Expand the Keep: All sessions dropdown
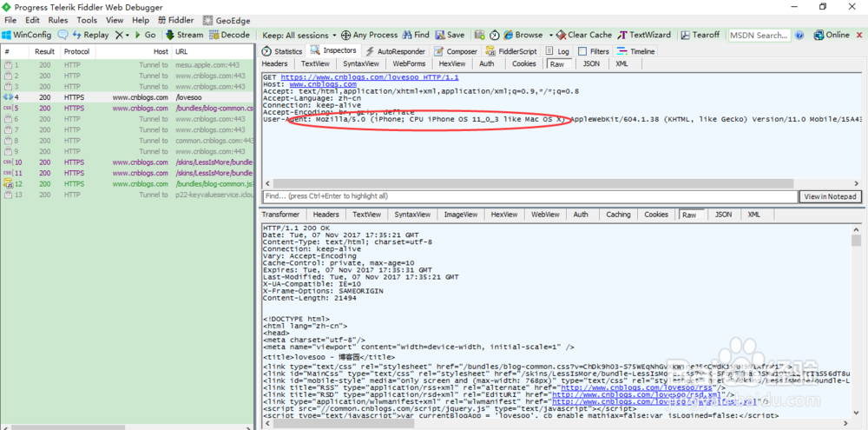Screen dimensions: 868x430 (299, 35)
